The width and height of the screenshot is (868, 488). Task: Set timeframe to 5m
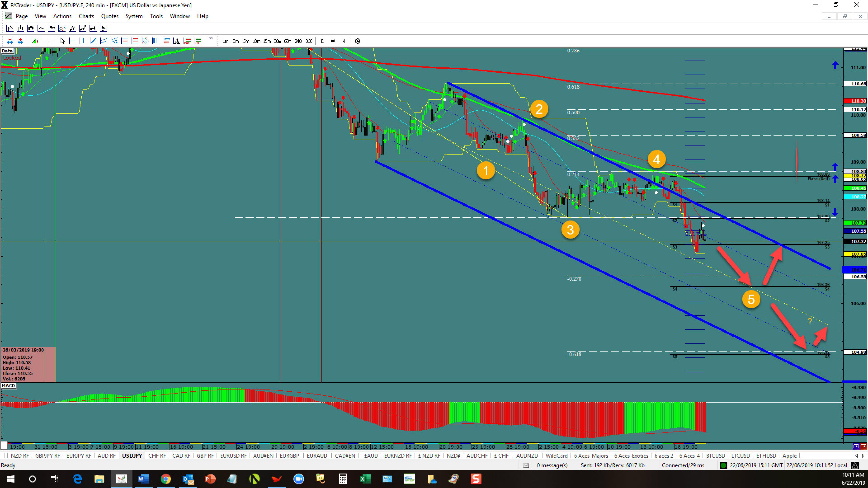pyautogui.click(x=246, y=41)
